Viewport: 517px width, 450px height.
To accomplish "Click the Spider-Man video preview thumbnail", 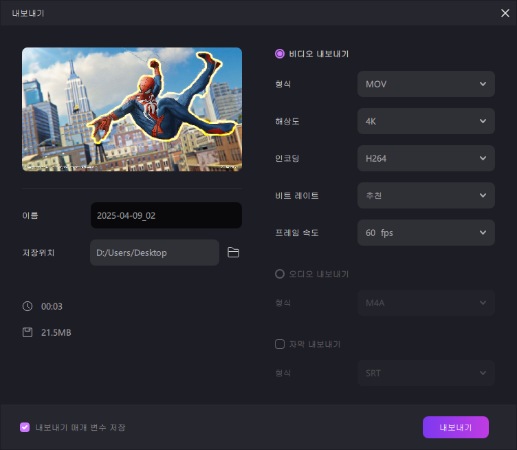I will (132, 109).
